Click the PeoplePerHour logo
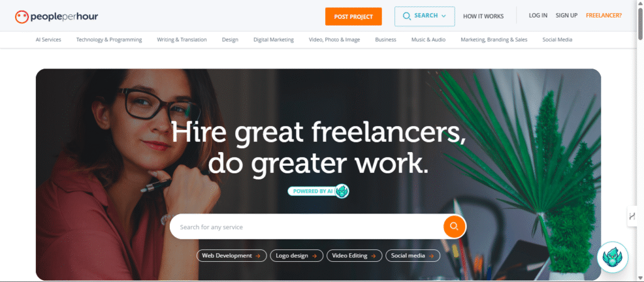 tap(56, 17)
